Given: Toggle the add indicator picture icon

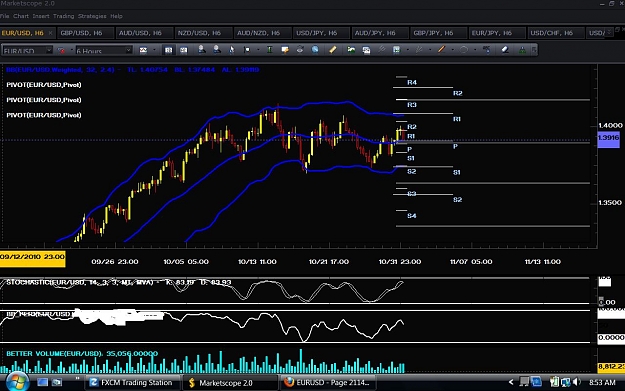Looking at the screenshot, I should point(351,49).
